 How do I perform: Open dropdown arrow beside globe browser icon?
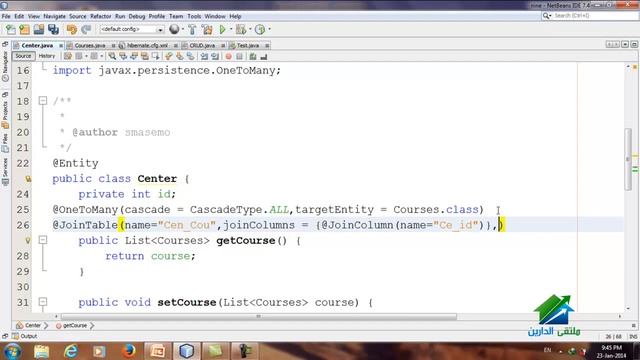point(182,29)
